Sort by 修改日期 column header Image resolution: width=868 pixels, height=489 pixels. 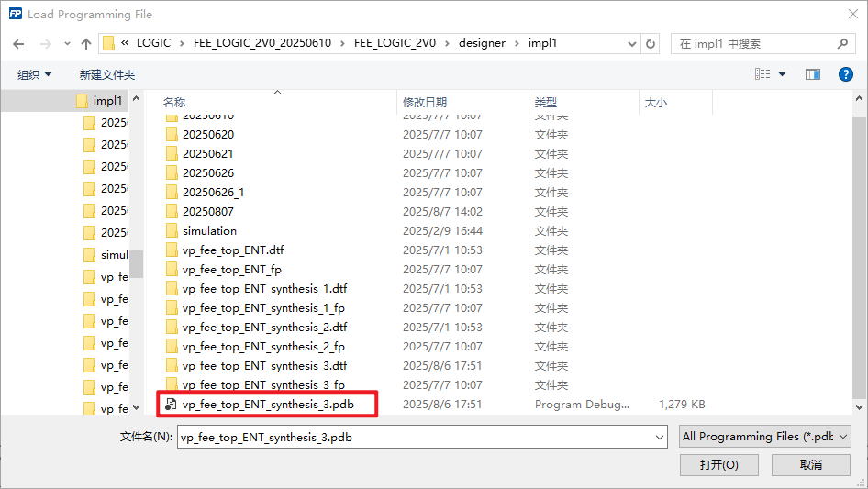(x=425, y=102)
